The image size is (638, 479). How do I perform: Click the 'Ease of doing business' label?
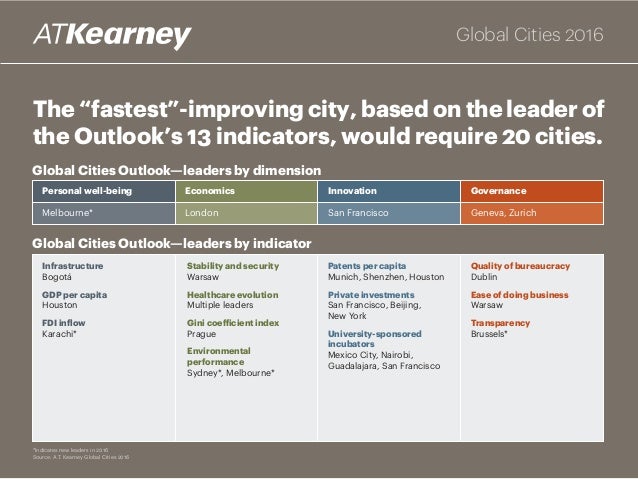pos(520,295)
